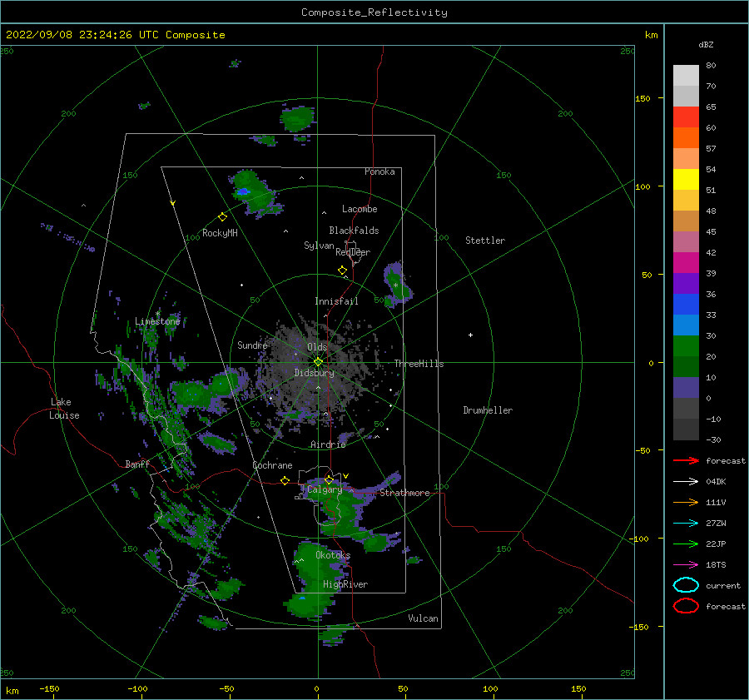This screenshot has width=749, height=700.
Task: Select the magenta 39–42 dBZ swatch
Action: click(686, 262)
